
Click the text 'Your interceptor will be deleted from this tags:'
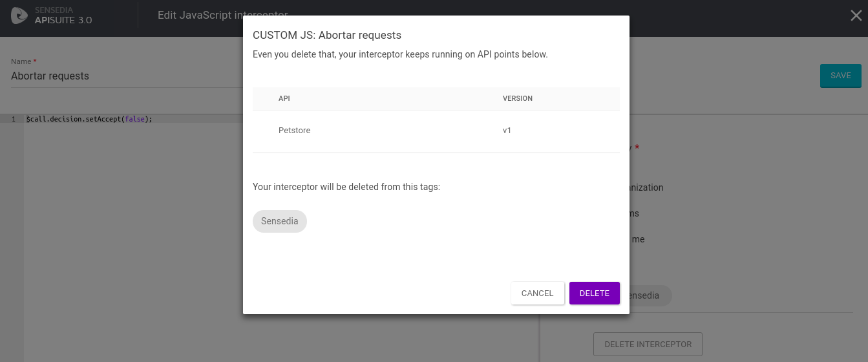[346, 187]
